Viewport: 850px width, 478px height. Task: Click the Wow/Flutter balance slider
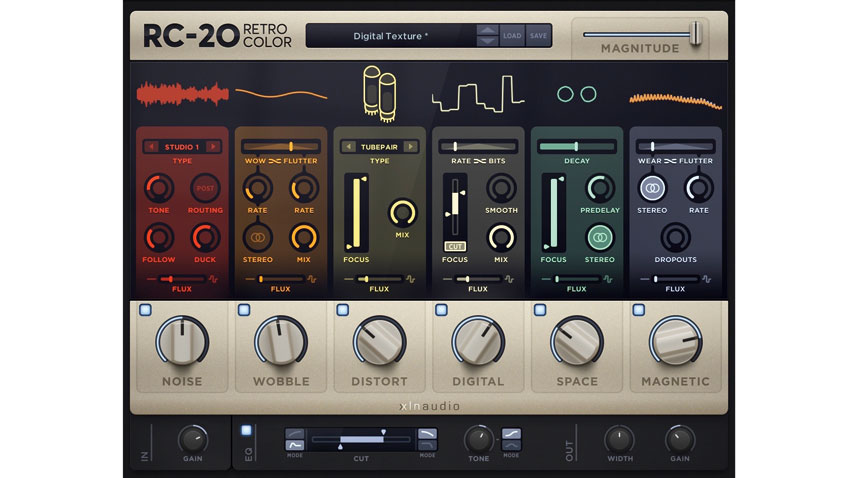pyautogui.click(x=281, y=146)
